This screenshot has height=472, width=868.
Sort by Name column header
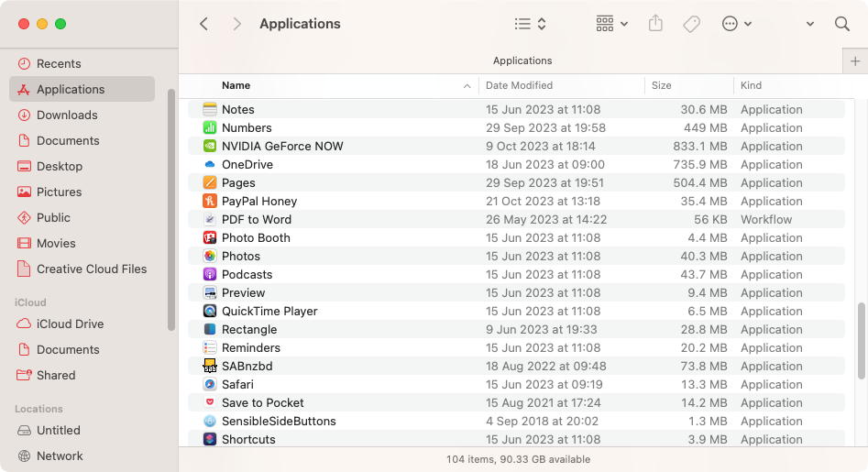(236, 85)
